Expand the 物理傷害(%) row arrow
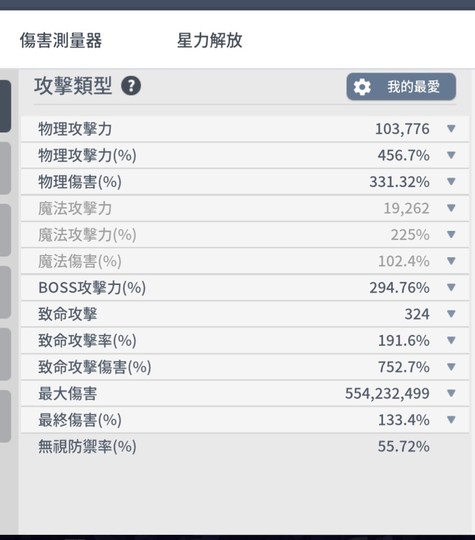Viewport: 475px width, 540px height. [x=451, y=181]
